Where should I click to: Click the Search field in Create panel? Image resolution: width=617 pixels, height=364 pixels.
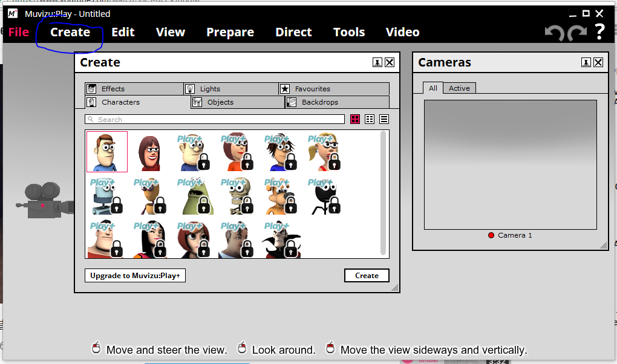215,119
